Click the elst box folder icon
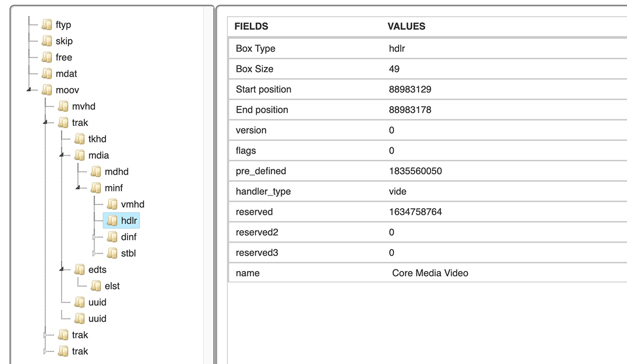The width and height of the screenshot is (627, 364). [x=96, y=286]
